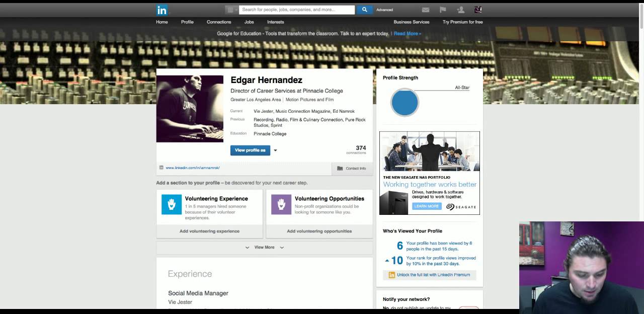
Task: Focus the people and jobs search field
Action: pos(297,10)
